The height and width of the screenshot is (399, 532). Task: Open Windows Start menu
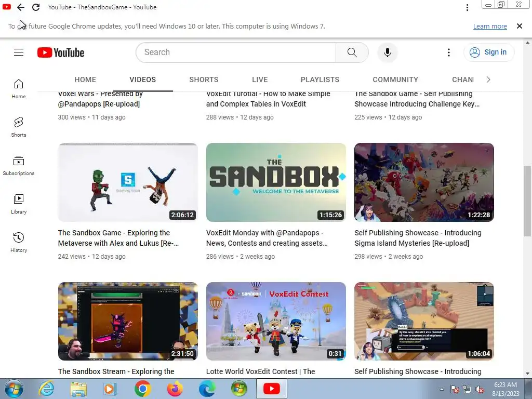tap(14, 389)
